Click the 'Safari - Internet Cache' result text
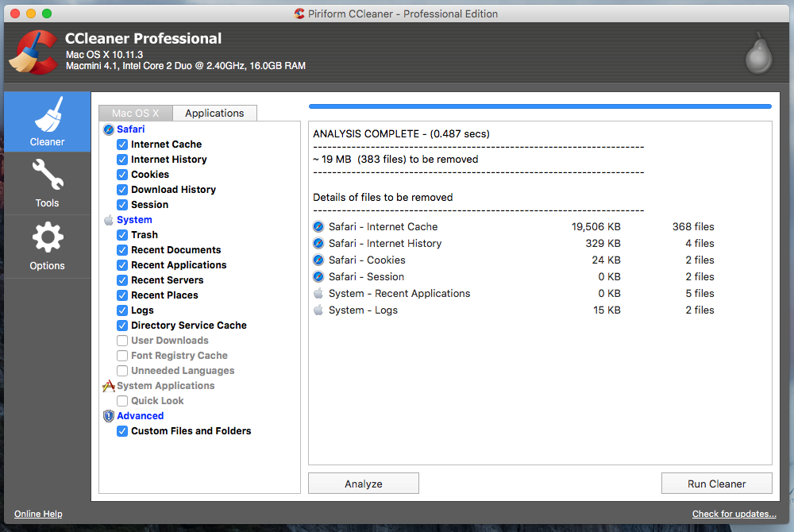The image size is (794, 532). click(383, 227)
